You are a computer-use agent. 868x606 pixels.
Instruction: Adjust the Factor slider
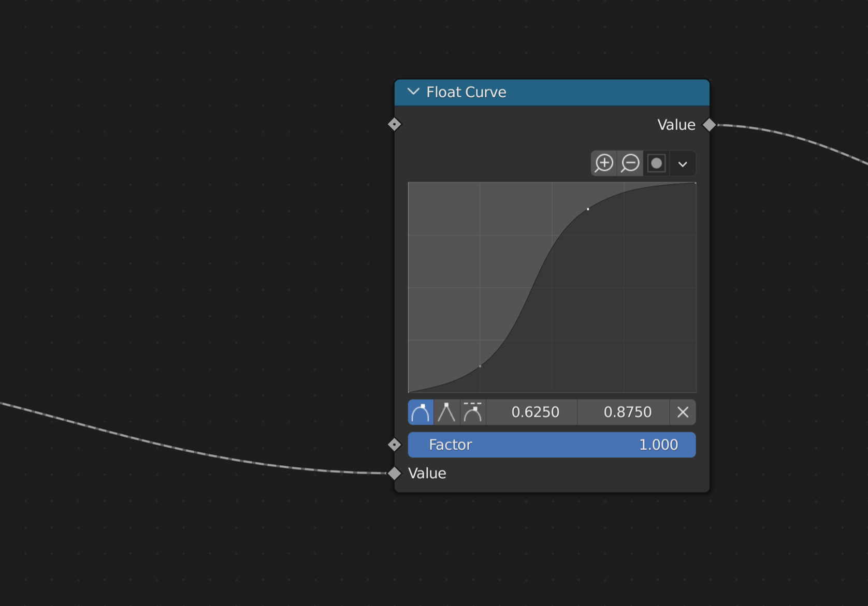552,445
